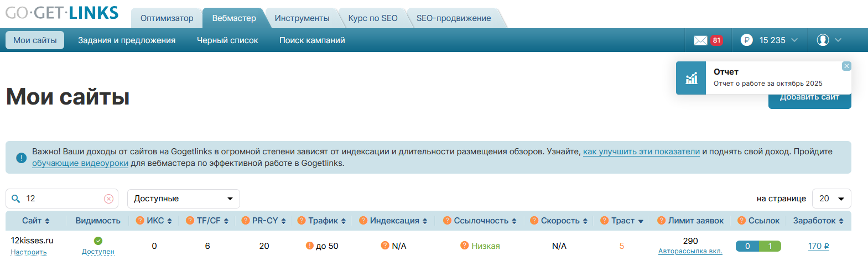Switch to the Оптимизатор tab
The image size is (868, 271).
pos(167,18)
